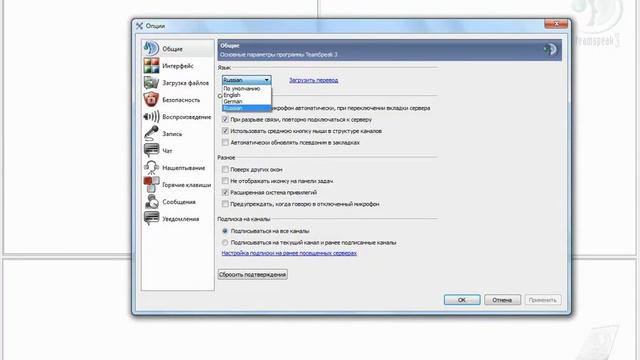640x360 pixels.
Task: Click the Общие sidebar icon
Action: pyautogui.click(x=151, y=48)
